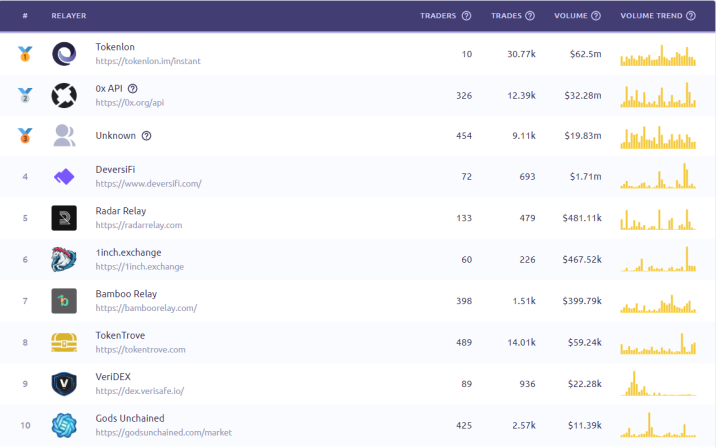This screenshot has height=448, width=716.
Task: Click the Radar Relay black logo
Action: coord(64,218)
